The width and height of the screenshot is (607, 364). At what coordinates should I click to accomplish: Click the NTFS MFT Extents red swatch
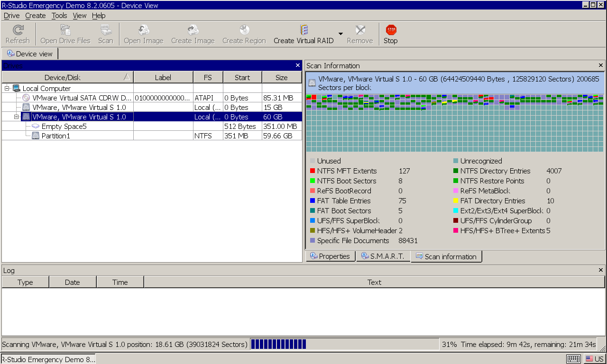tap(313, 171)
